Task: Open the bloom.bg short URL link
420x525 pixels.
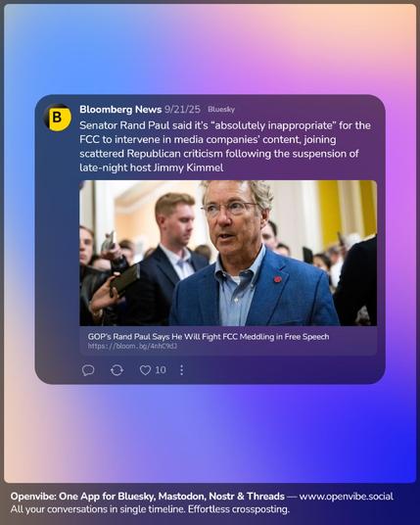Action: pyautogui.click(x=132, y=346)
